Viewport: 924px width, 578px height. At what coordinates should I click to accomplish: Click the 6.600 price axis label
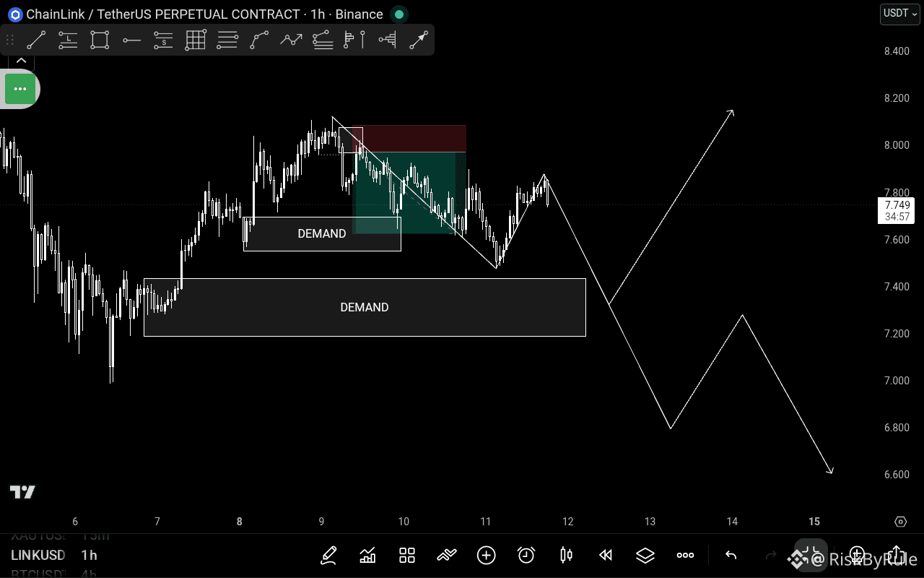897,475
